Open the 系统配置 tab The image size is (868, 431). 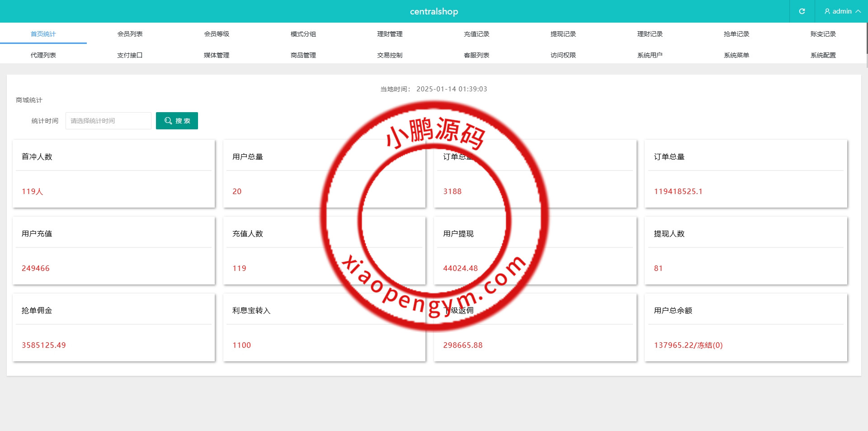tap(823, 55)
